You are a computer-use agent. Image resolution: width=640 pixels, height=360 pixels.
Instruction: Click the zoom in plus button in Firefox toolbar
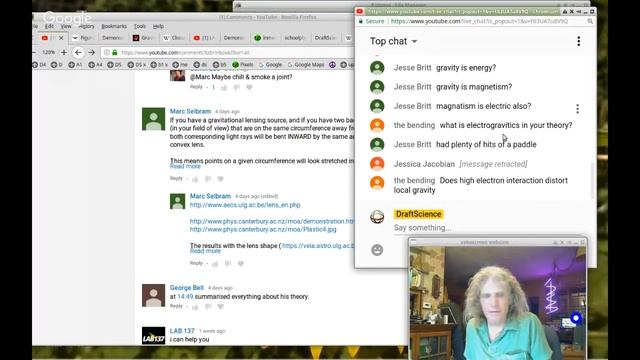click(64, 52)
